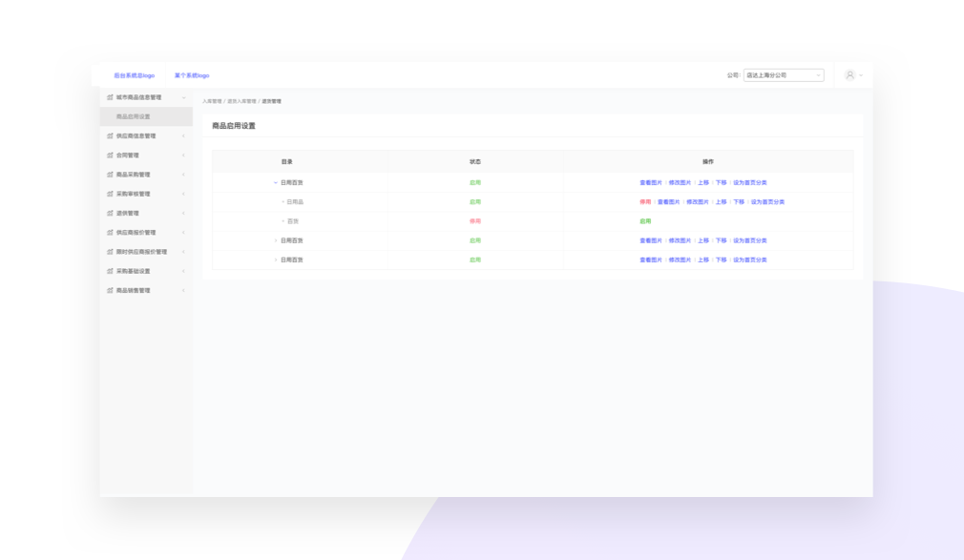Open the 退供管理 menu label
The height and width of the screenshot is (560, 964).
pos(127,214)
